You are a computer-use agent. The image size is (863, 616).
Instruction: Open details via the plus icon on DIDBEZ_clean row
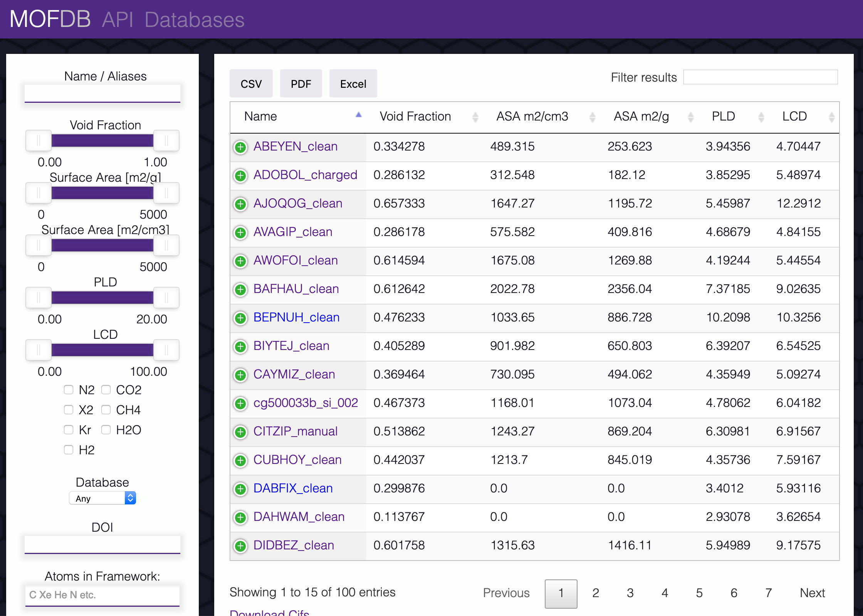pos(240,546)
